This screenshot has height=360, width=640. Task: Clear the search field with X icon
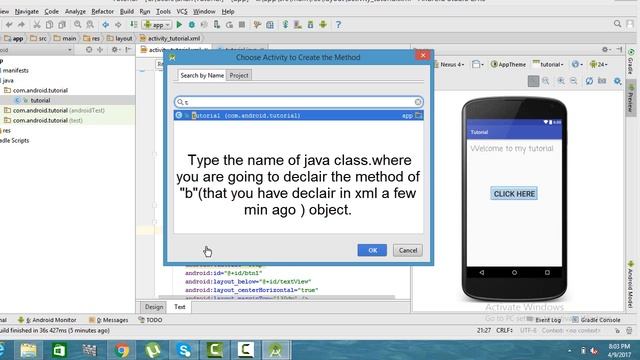pos(418,102)
